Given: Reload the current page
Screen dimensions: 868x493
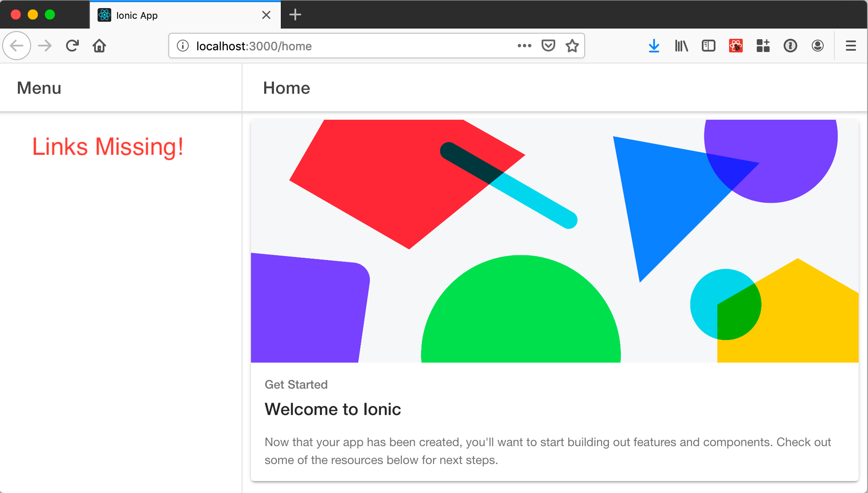Looking at the screenshot, I should 72,46.
